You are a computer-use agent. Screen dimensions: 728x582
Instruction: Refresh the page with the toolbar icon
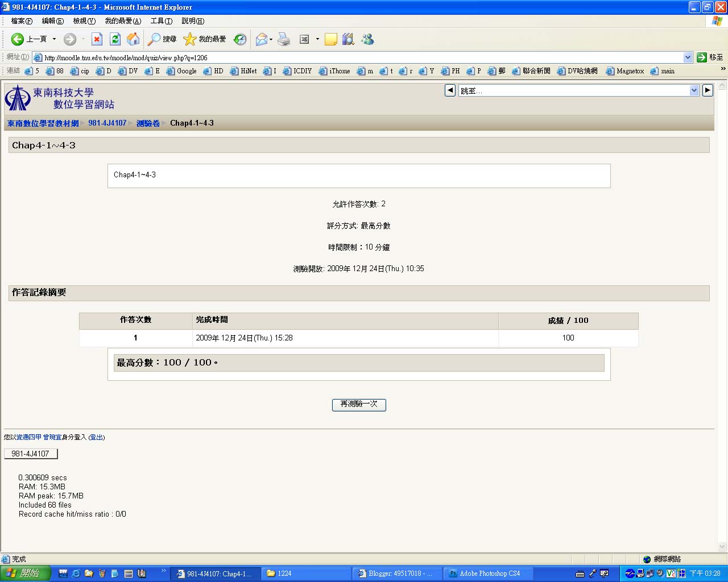tap(115, 39)
